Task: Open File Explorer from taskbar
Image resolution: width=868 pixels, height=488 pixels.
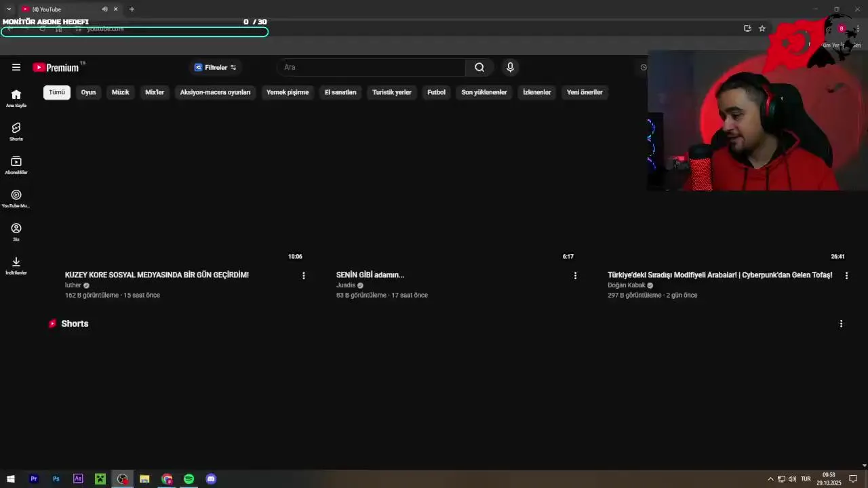Action: (144, 479)
